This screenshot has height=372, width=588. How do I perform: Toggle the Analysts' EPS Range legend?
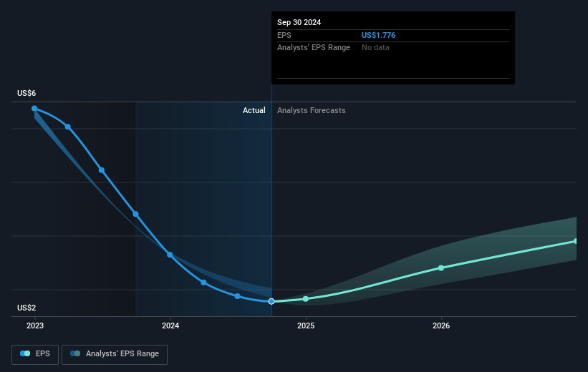coord(115,354)
